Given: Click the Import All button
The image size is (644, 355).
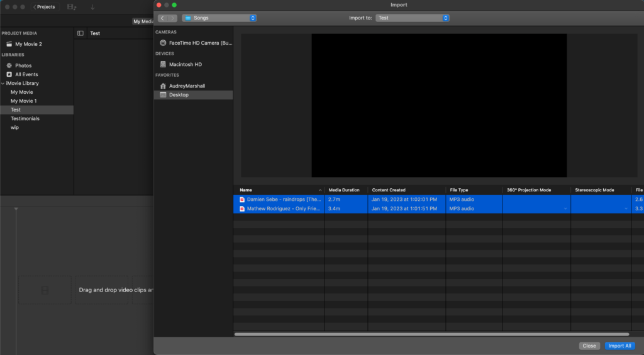Looking at the screenshot, I should (x=619, y=346).
